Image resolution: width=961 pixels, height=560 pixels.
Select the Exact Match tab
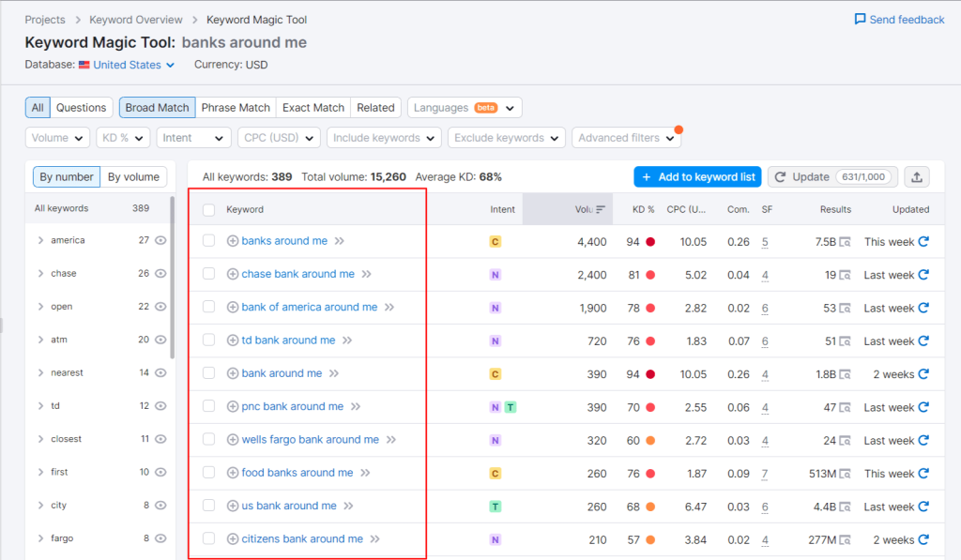313,108
